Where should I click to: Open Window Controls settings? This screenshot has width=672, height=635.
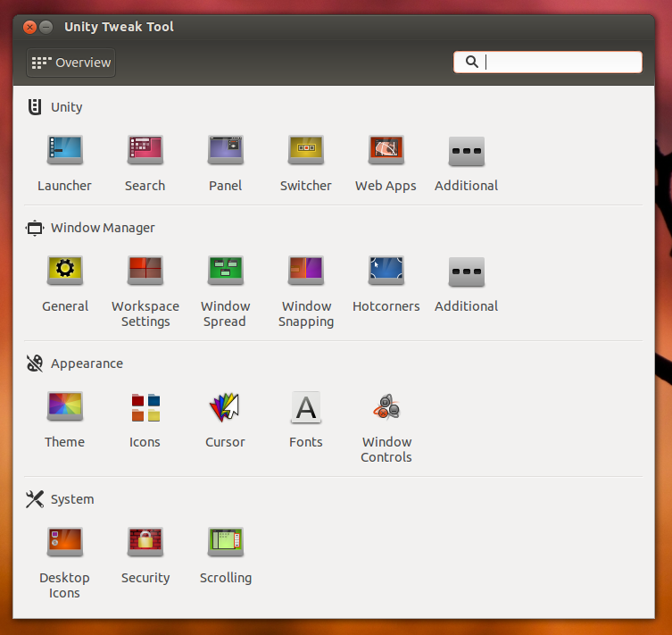(x=386, y=408)
